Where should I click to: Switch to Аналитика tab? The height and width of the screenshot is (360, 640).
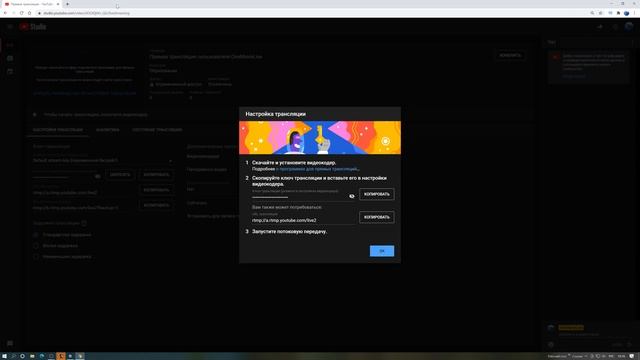click(x=107, y=130)
